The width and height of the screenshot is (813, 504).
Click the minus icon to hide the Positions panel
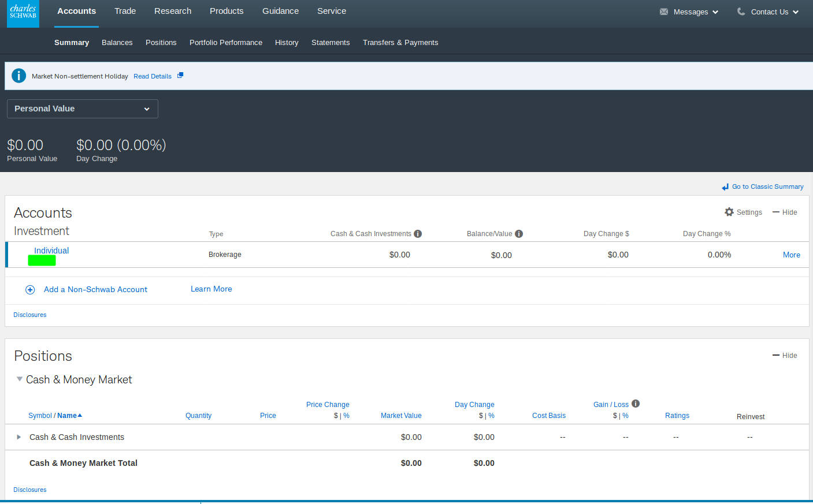click(x=776, y=355)
